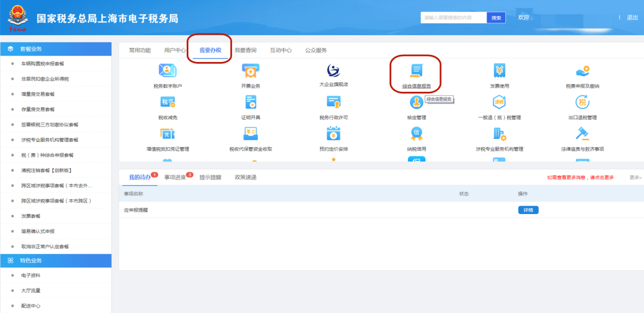Image resolution: width=644 pixels, height=313 pixels.
Task: Open 证明开具 icon
Action: point(250,102)
